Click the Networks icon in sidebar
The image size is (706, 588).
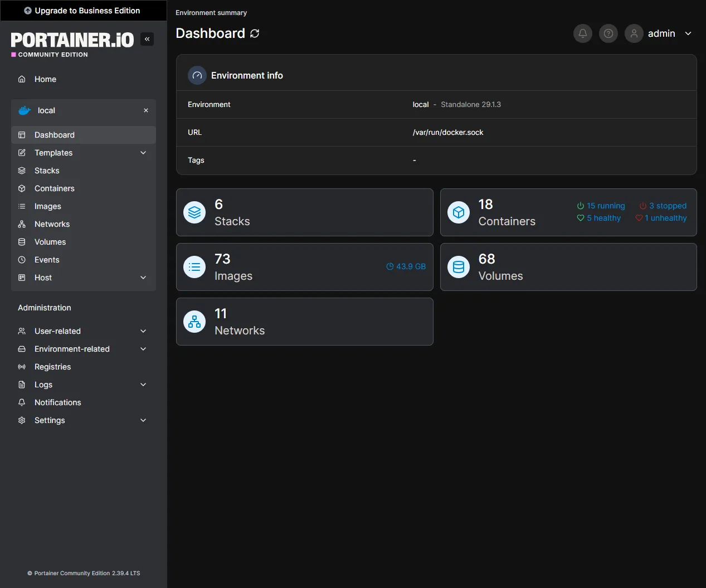point(22,224)
